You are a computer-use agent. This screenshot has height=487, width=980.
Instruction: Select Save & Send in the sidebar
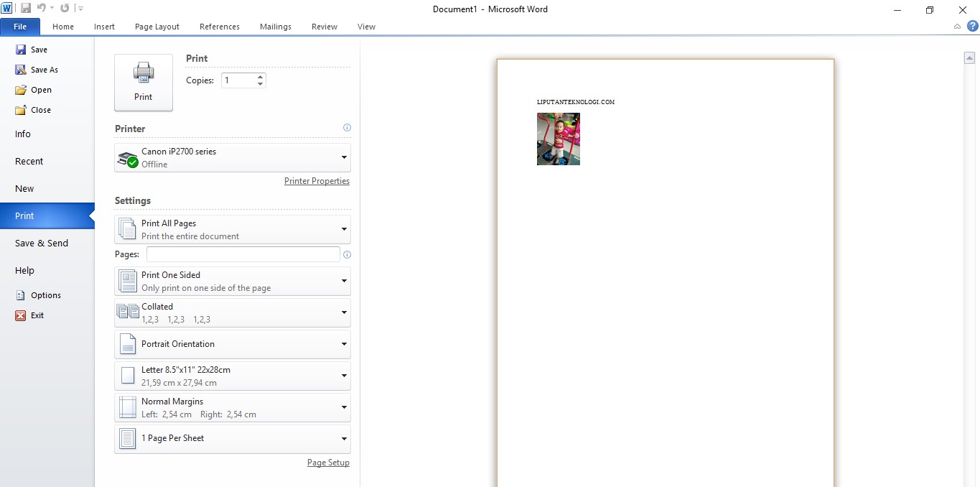tap(41, 243)
